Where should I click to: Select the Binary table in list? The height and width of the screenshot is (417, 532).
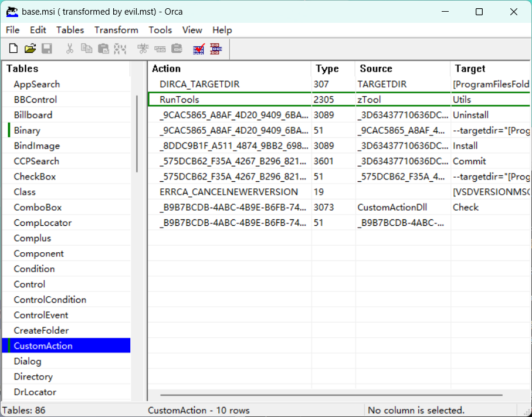click(27, 130)
